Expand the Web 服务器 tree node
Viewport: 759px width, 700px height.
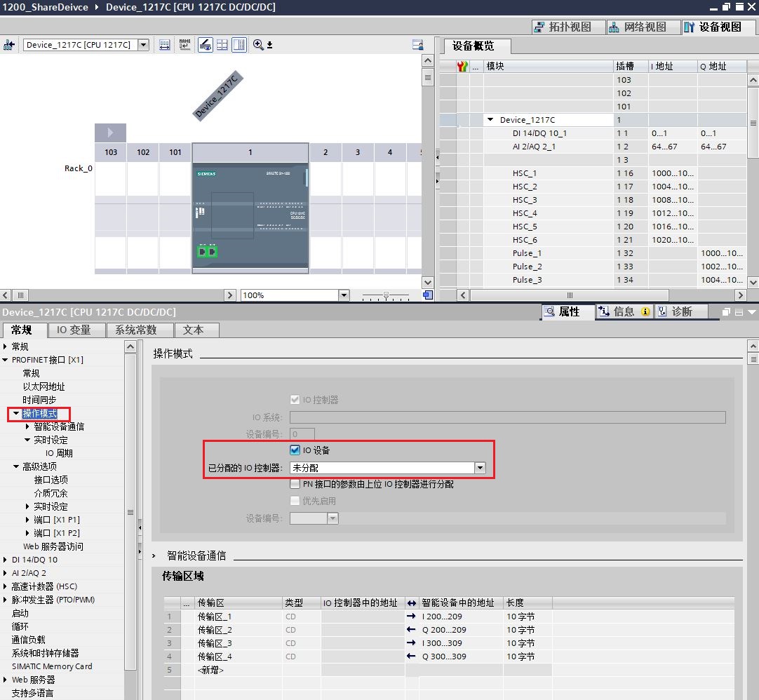(5, 680)
